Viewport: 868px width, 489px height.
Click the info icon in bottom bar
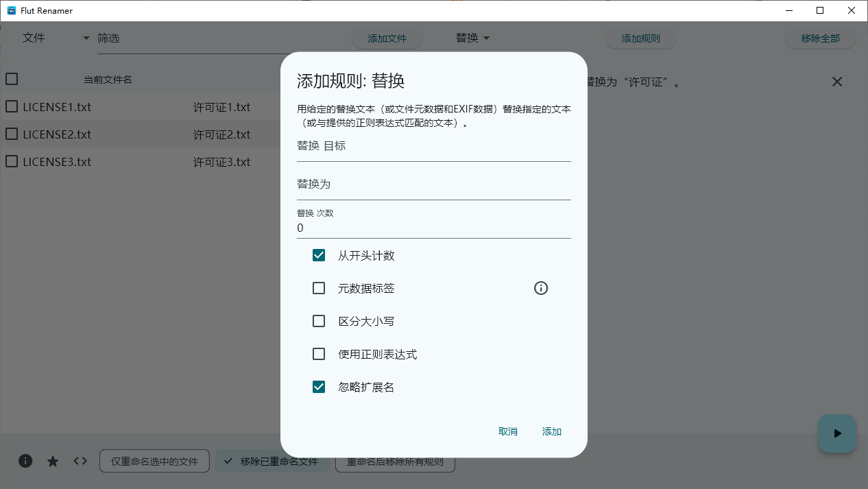tap(25, 461)
